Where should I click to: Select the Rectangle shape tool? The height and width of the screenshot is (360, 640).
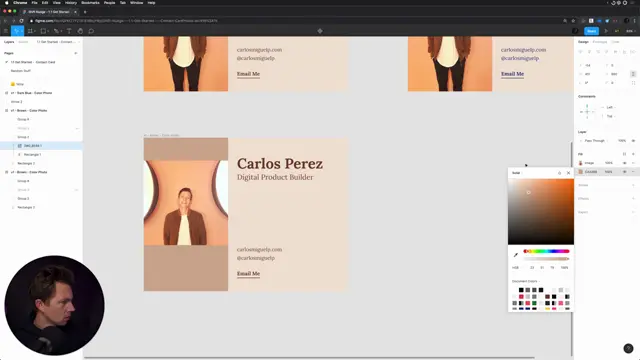(x=44, y=31)
